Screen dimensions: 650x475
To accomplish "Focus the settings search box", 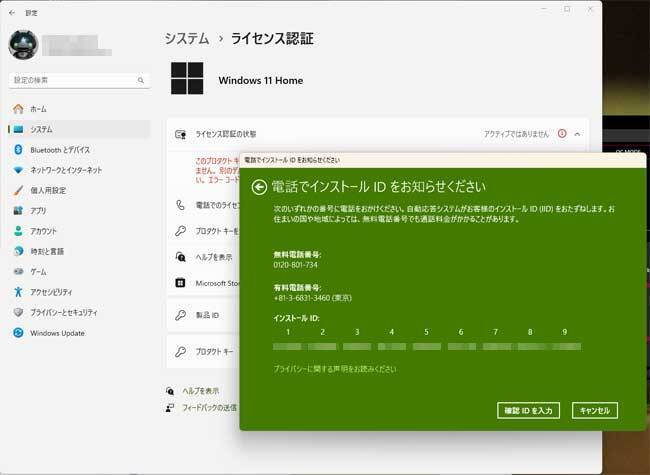I will [79, 80].
